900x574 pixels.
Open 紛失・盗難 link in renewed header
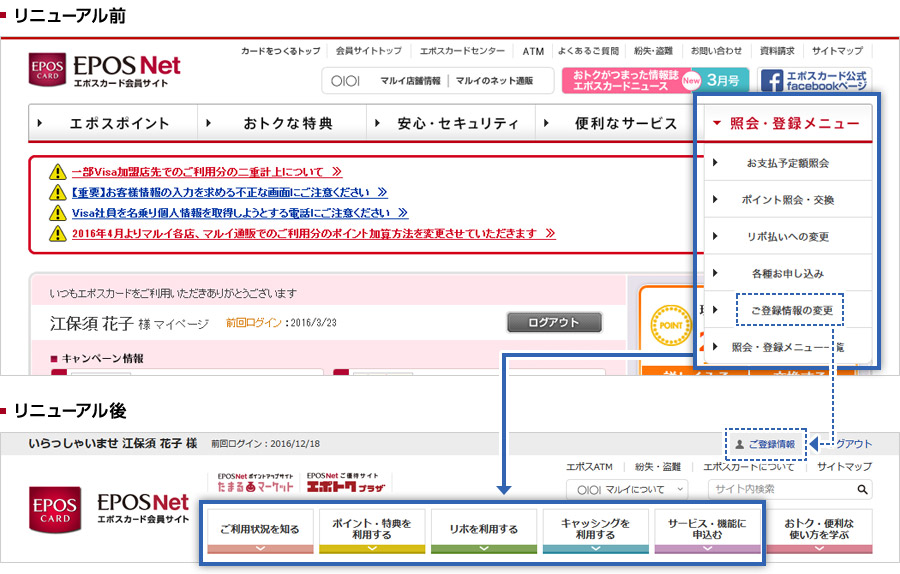click(657, 467)
